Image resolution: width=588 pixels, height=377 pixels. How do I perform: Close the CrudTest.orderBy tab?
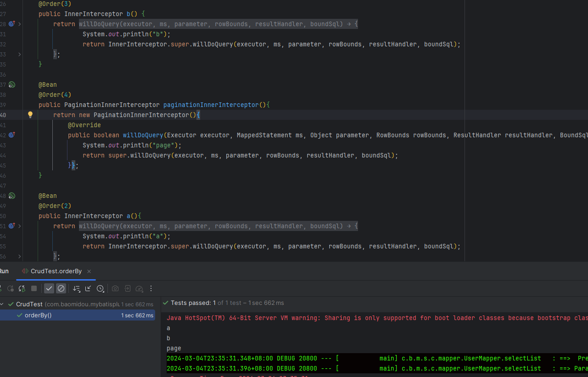[x=89, y=271]
